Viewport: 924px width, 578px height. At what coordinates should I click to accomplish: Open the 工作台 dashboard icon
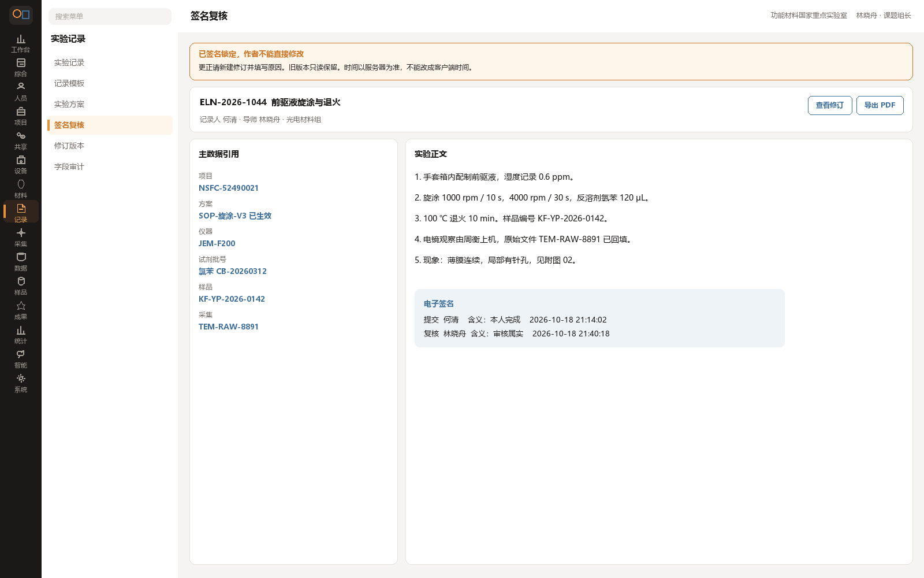pos(21,43)
